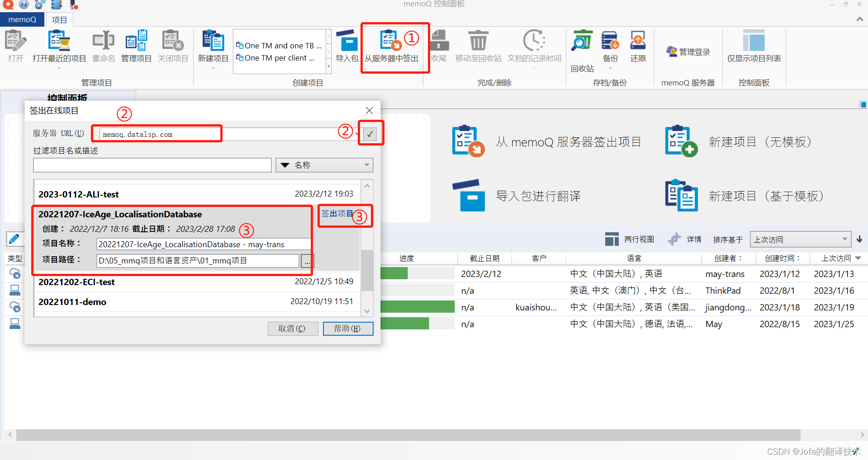
Task: Open a project with the 打开 icon
Action: (x=15, y=45)
